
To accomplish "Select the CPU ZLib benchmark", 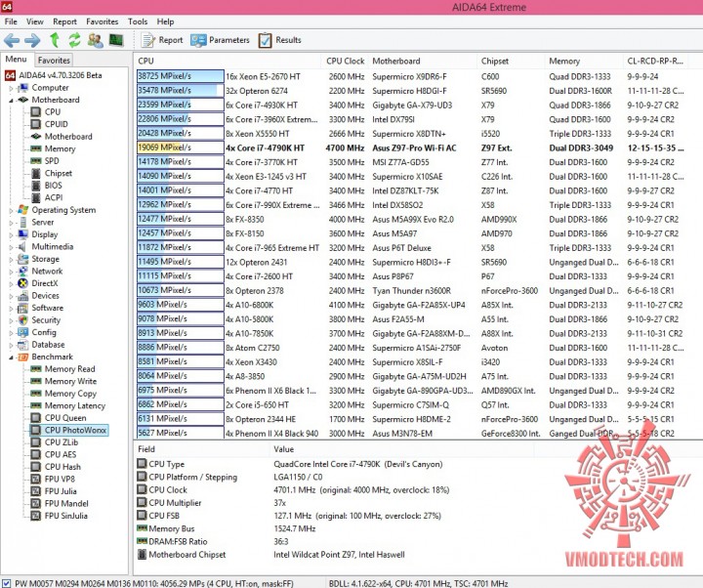I will [x=61, y=442].
